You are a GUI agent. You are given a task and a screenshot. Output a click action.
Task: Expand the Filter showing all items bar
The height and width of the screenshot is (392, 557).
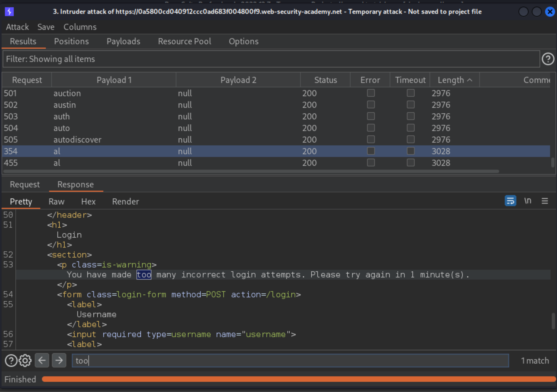pyautogui.click(x=272, y=59)
